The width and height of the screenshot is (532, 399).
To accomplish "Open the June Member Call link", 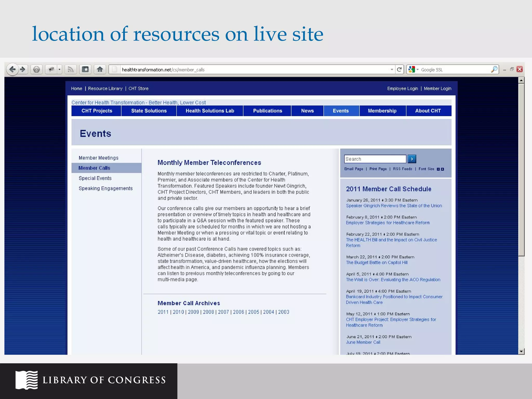I will 363,342.
